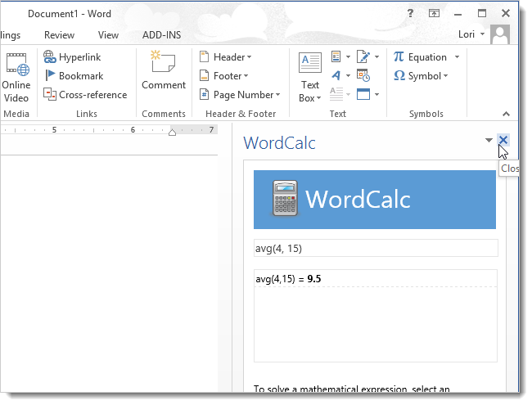Expand the Signature Line dropdown arrow
The height and width of the screenshot is (405, 532).
click(x=376, y=57)
